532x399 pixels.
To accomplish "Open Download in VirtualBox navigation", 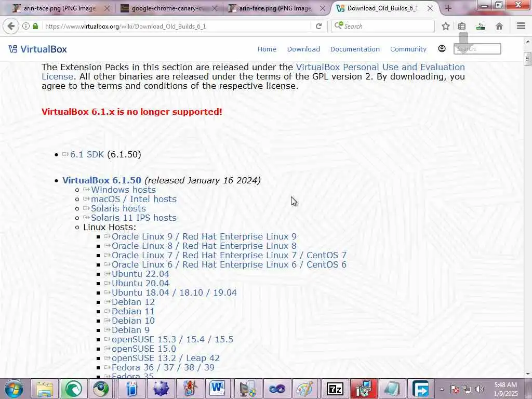I will (303, 49).
